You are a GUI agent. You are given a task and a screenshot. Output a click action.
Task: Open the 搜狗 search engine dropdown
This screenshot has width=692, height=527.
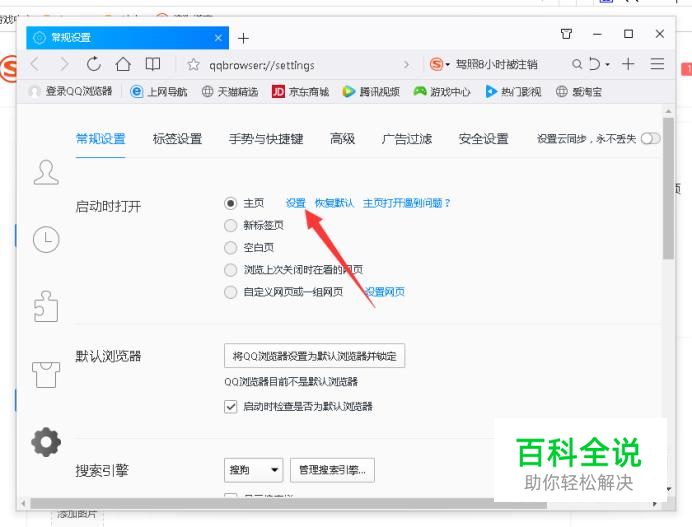click(x=253, y=470)
